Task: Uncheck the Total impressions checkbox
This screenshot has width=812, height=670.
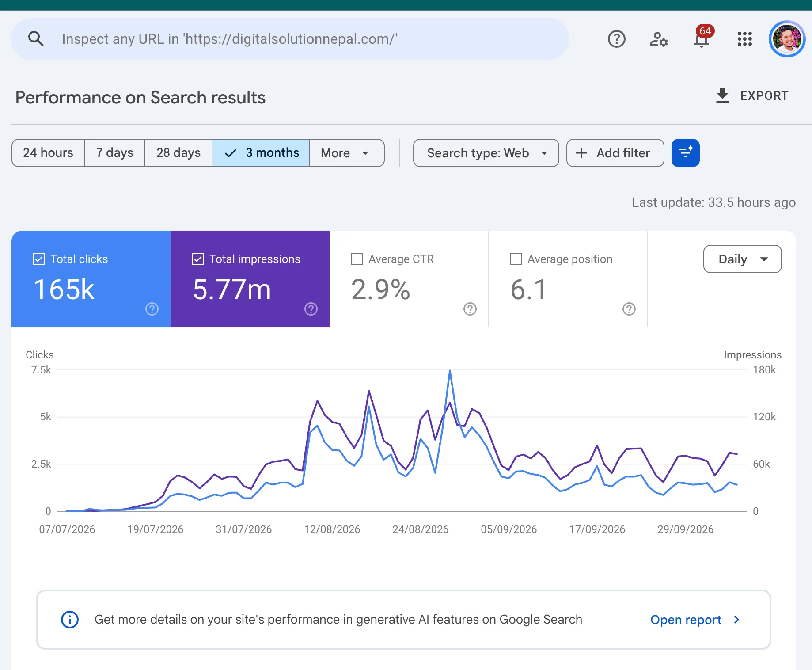Action: (198, 259)
